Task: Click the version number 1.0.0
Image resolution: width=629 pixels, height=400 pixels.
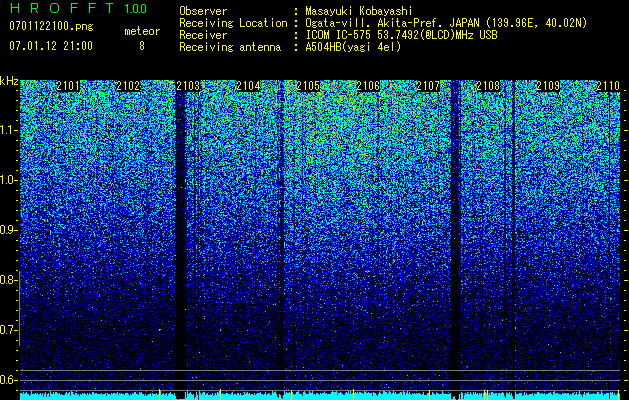Action: [x=135, y=9]
